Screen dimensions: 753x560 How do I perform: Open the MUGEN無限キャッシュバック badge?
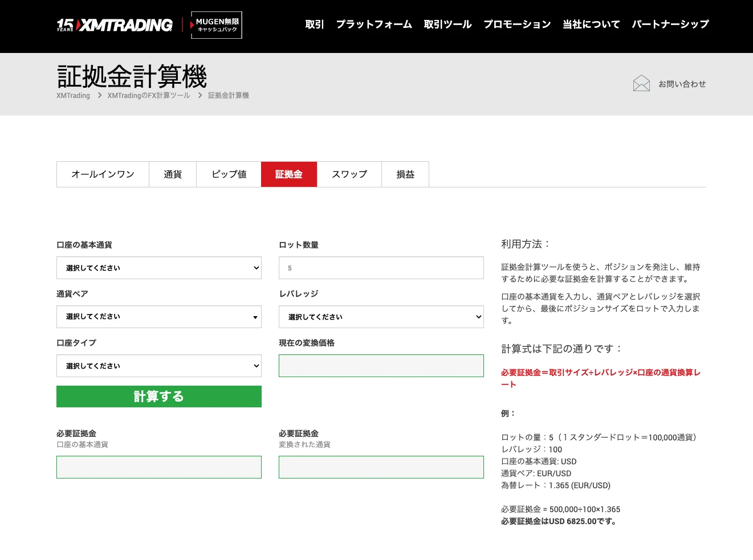[x=216, y=25]
